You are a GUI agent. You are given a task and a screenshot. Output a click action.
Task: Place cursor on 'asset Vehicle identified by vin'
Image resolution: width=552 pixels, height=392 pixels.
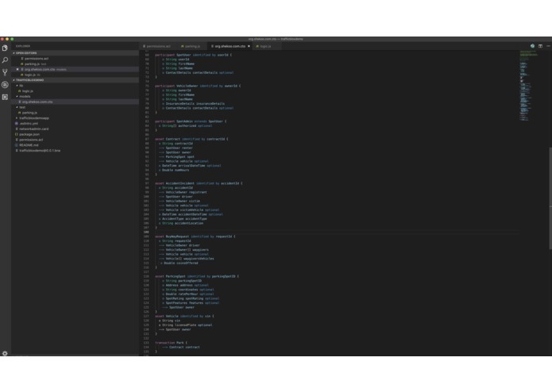point(184,316)
